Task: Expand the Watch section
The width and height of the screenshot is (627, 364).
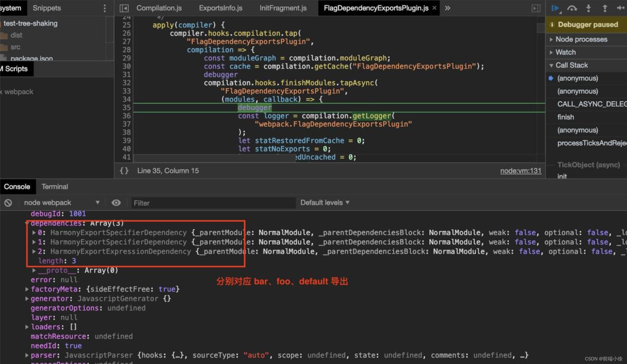Action: click(x=565, y=52)
